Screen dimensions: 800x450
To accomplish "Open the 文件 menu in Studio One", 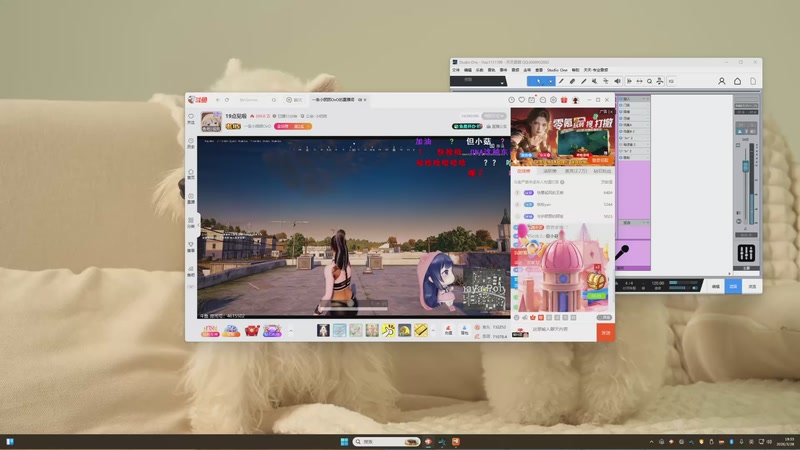I will click(456, 70).
